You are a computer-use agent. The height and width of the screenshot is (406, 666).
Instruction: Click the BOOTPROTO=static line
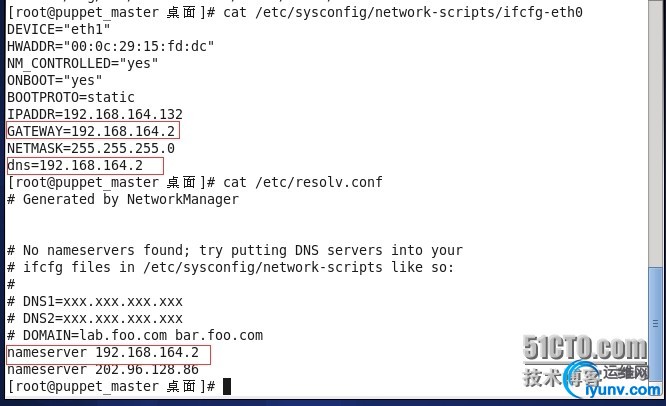pyautogui.click(x=71, y=98)
